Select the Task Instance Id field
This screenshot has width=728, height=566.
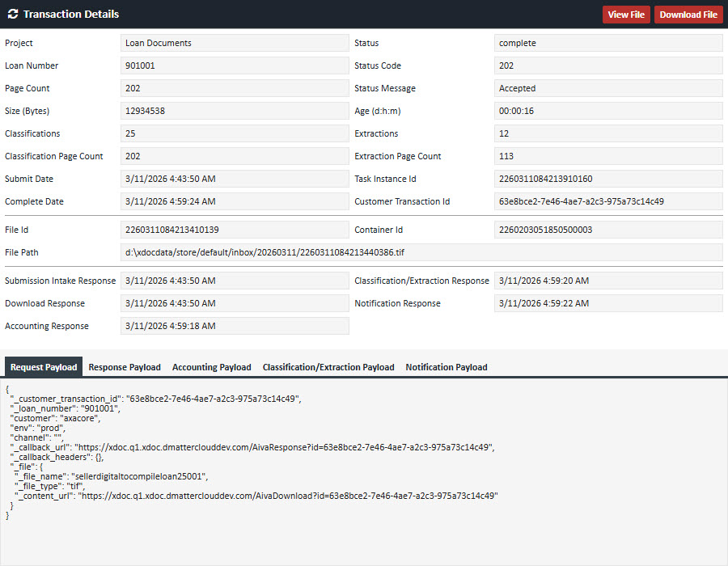pyautogui.click(x=608, y=179)
